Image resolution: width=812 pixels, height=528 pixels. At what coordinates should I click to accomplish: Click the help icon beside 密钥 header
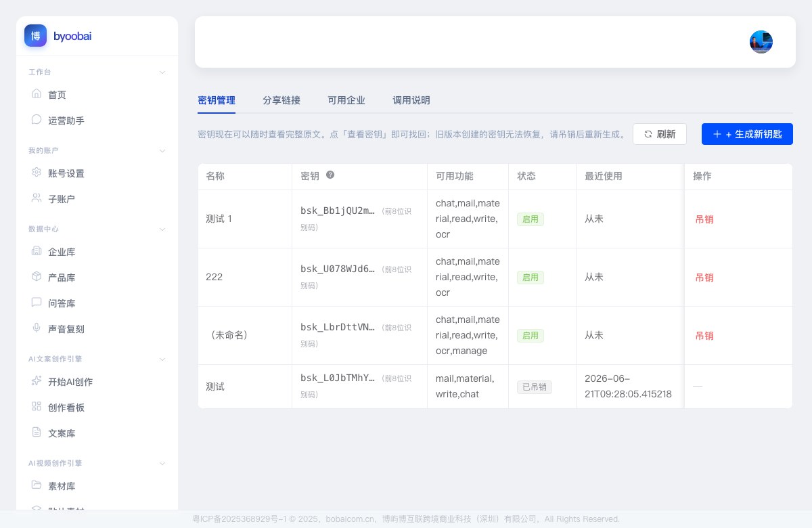click(x=330, y=175)
